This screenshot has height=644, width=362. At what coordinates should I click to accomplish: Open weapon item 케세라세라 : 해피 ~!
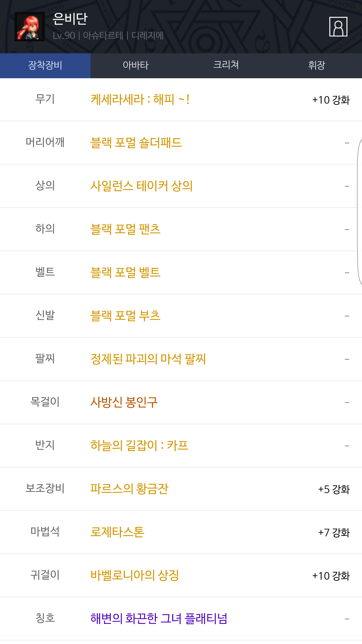tap(140, 100)
